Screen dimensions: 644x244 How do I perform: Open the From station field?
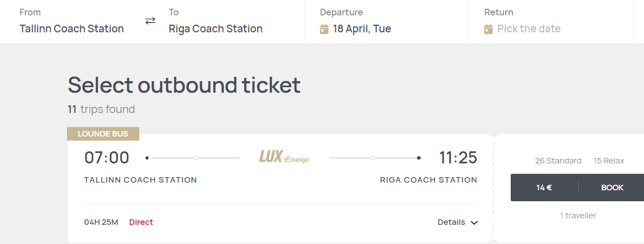(x=72, y=29)
